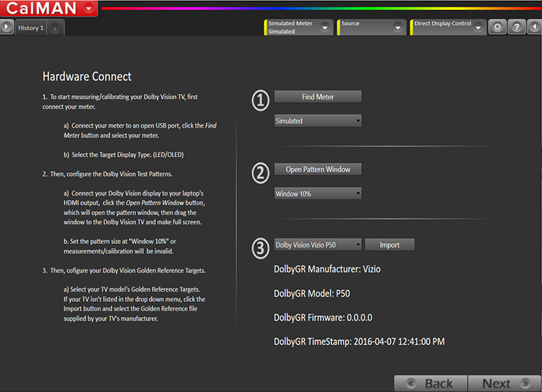Open the CalMAN main menu arrow
This screenshot has height=392, width=542.
click(x=88, y=9)
